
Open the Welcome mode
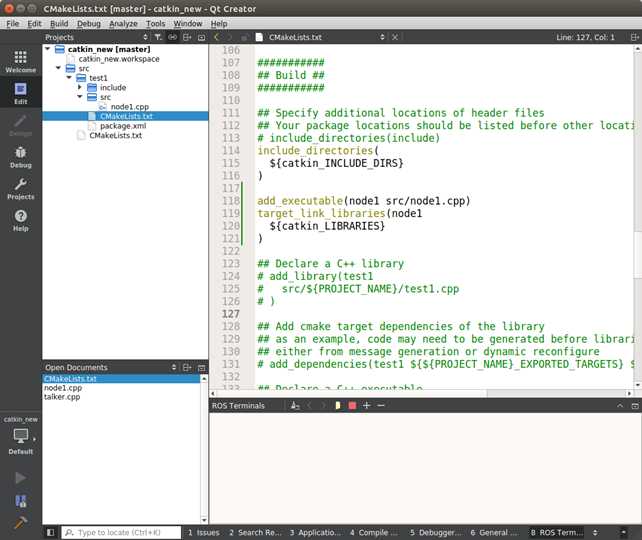coord(20,61)
